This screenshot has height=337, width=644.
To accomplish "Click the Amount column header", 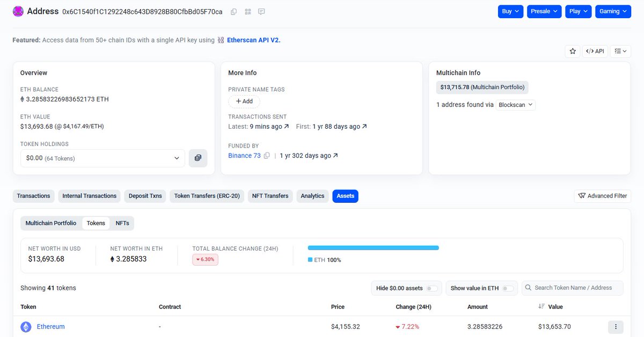I will (x=478, y=307).
